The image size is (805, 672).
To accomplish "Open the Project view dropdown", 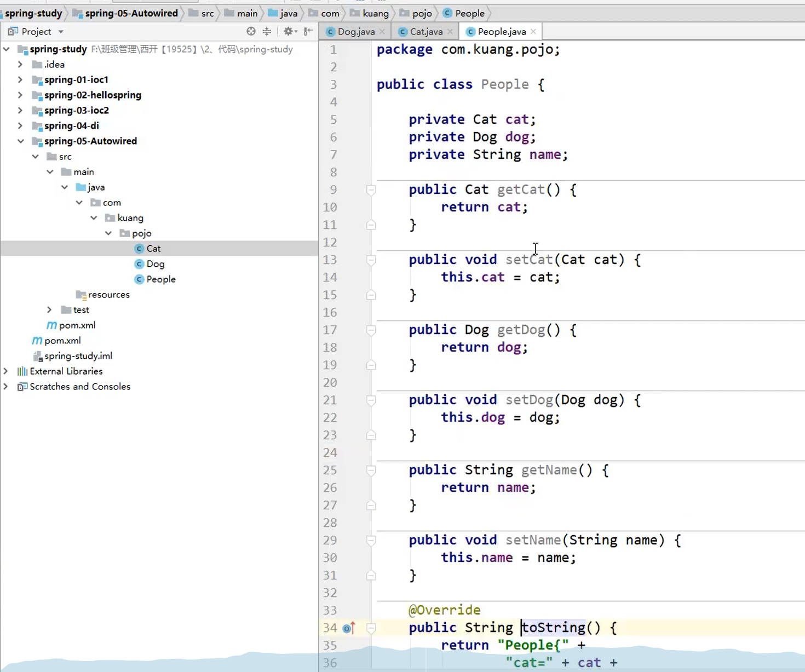I will (61, 32).
